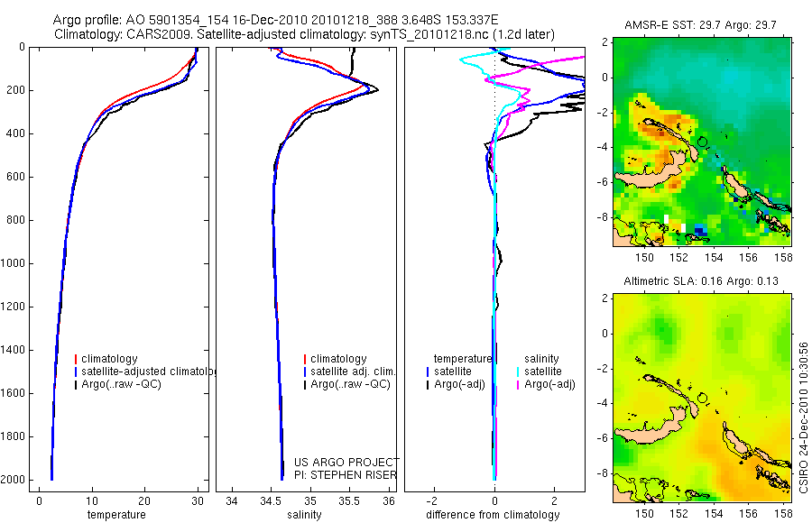The height and width of the screenshot is (523, 812).
Task: Click 'climatology' legend label in salinity plot
Action: pyautogui.click(x=338, y=359)
